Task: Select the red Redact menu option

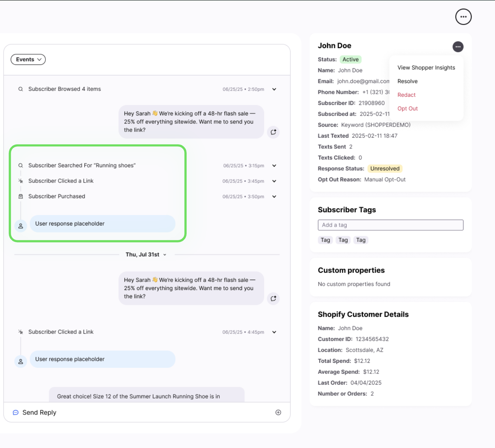Action: 406,95
